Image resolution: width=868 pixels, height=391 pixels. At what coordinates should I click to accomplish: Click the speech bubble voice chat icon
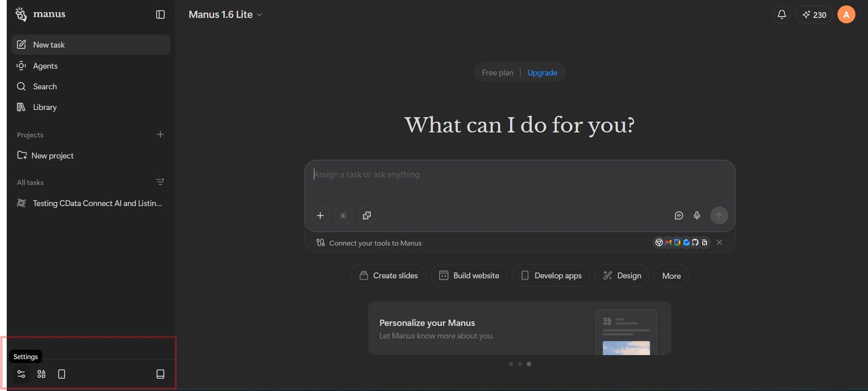[x=679, y=215]
